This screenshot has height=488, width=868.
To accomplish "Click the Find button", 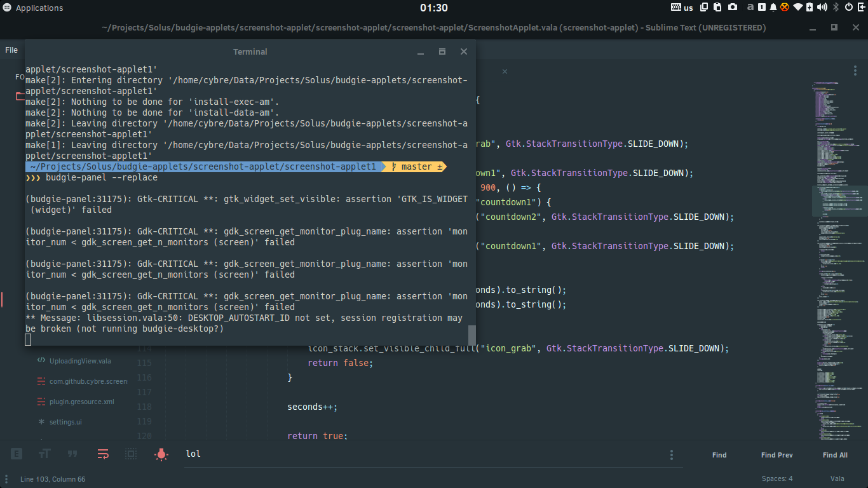I will click(x=719, y=455).
